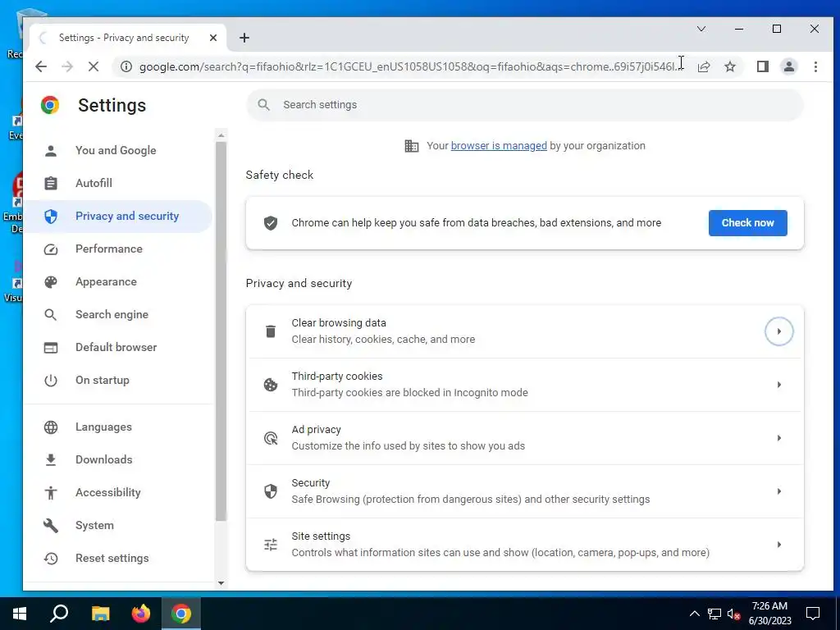The image size is (840, 630).
Task: Click the Ad privacy cursor icon
Action: click(x=271, y=438)
